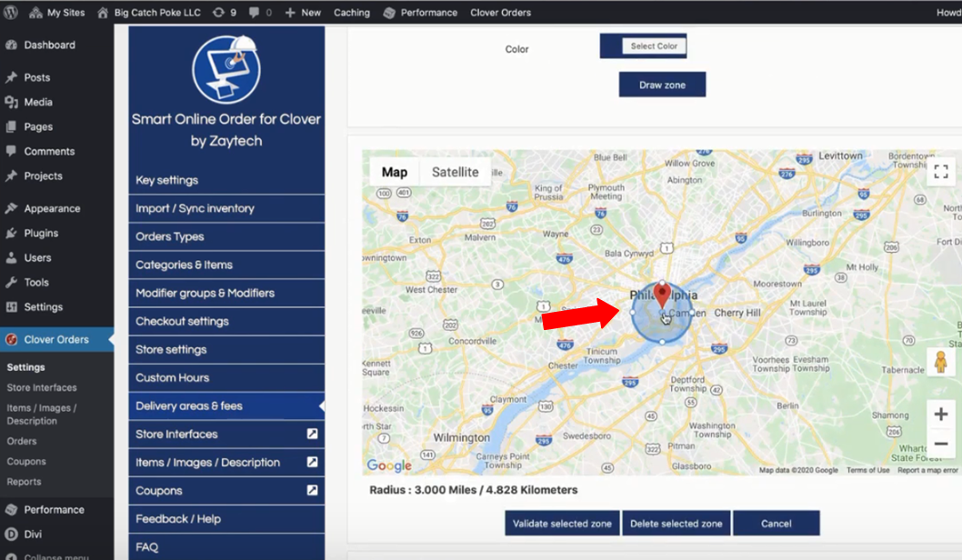
Task: Open the Caching menu
Action: click(x=352, y=12)
